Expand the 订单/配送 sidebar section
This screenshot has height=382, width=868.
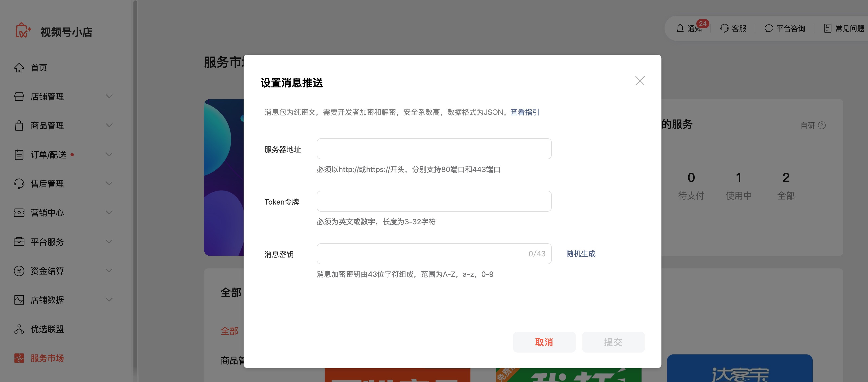[x=48, y=155]
